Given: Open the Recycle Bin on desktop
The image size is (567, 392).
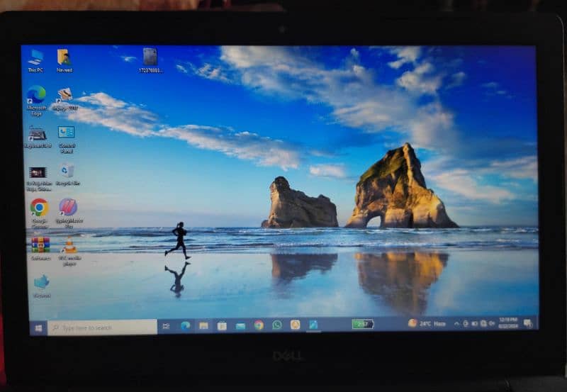Looking at the screenshot, I should point(67,171).
